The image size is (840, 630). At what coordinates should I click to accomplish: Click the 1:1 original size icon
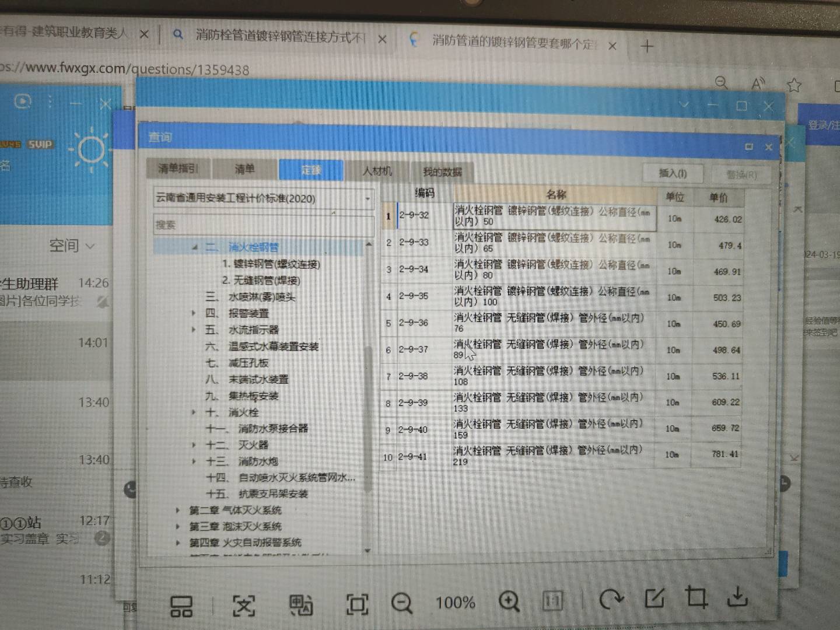(x=552, y=600)
